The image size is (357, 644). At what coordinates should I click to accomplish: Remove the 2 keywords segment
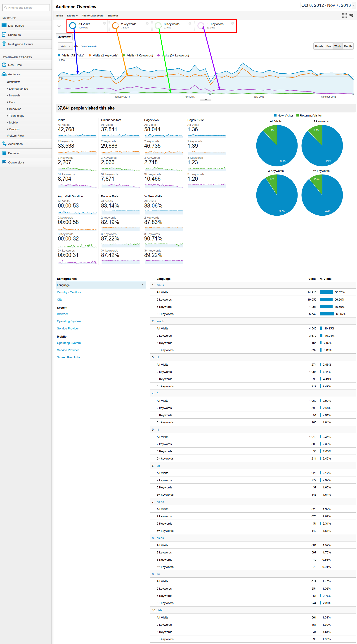(147, 23)
